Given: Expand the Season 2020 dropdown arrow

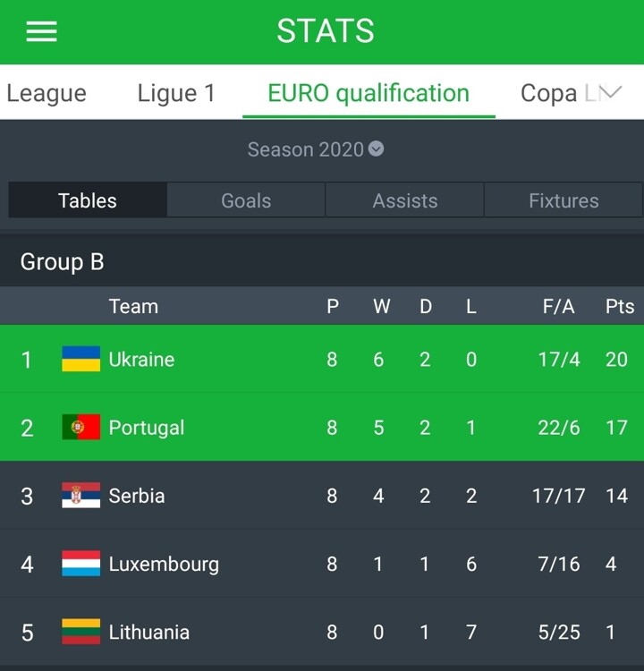Looking at the screenshot, I should 377,149.
